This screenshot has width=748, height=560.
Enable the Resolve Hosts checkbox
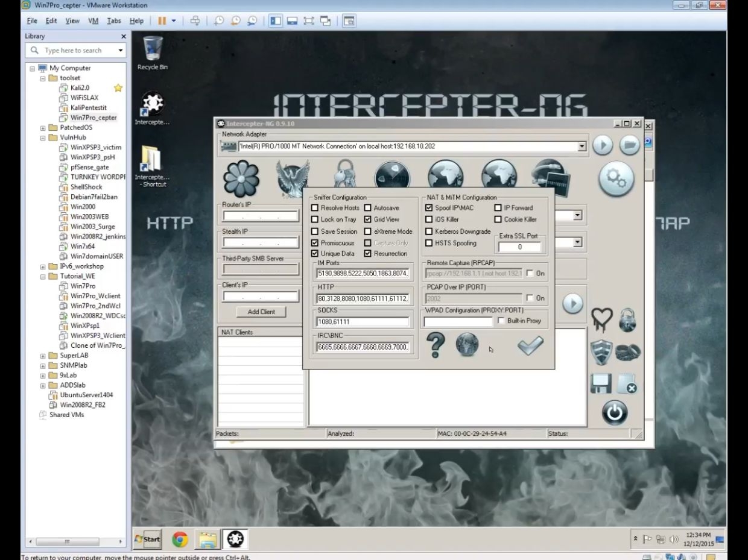click(x=314, y=208)
